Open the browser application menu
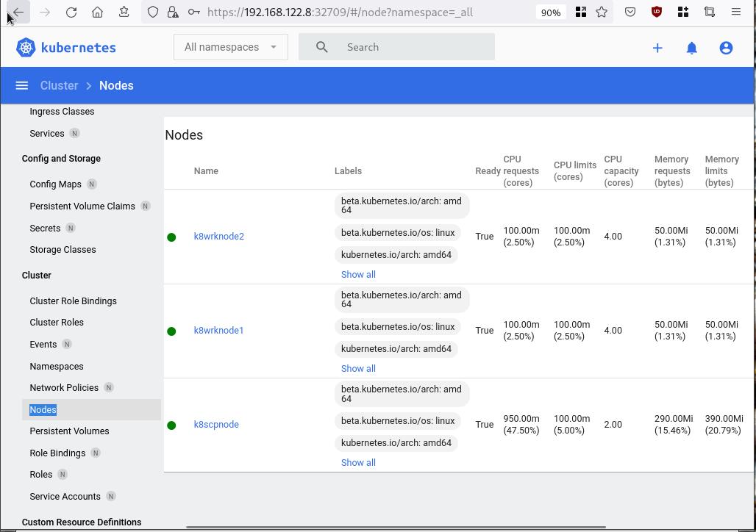 (736, 12)
